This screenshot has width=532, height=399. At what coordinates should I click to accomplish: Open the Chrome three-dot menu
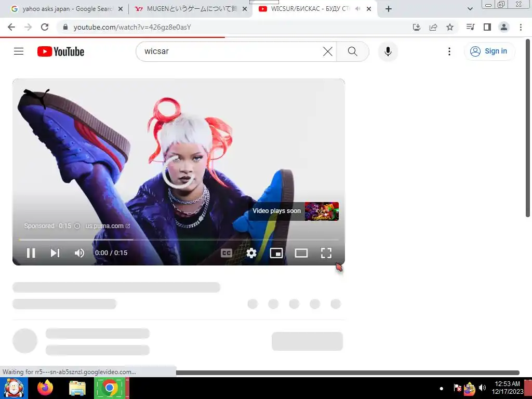click(521, 27)
